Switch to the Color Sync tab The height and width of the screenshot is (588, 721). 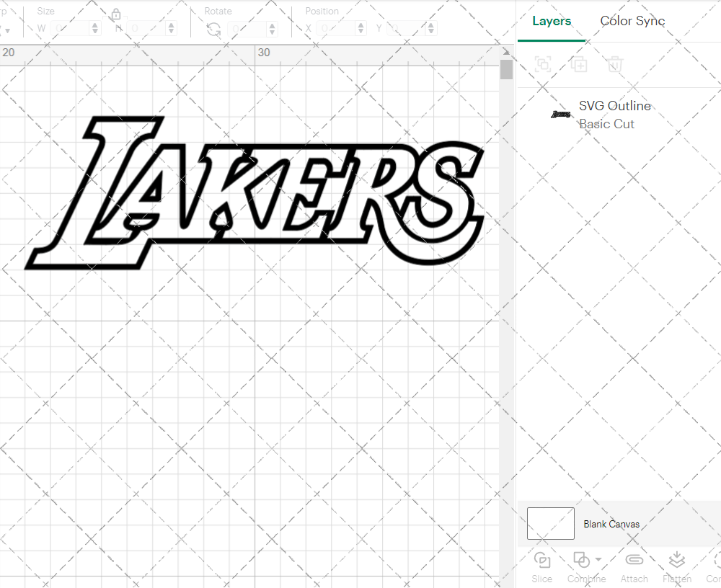[x=632, y=21]
